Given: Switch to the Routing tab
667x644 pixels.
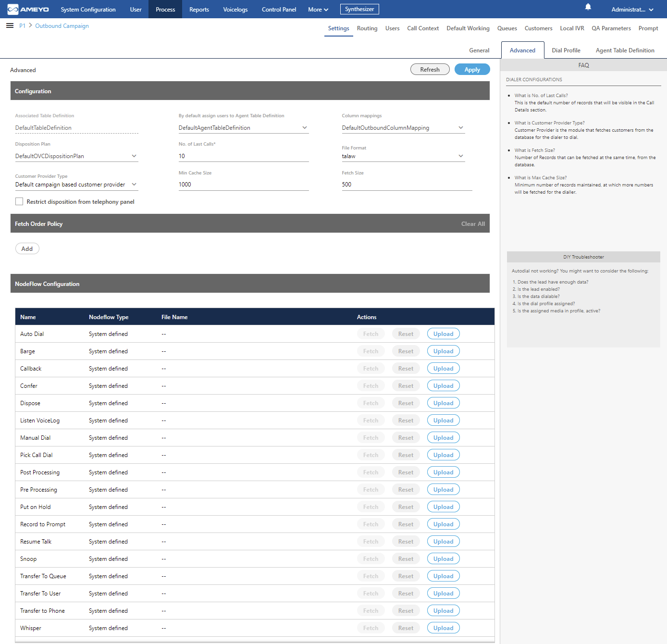Looking at the screenshot, I should 367,28.
